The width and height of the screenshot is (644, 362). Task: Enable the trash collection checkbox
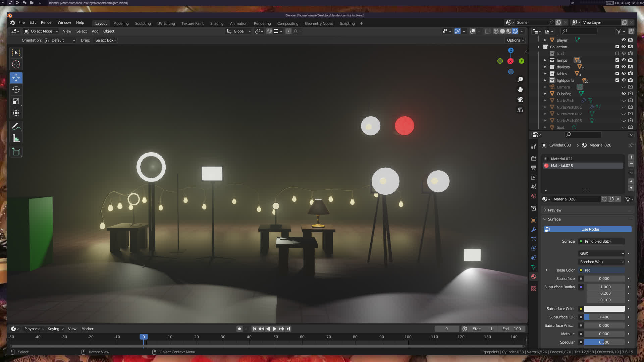617,53
